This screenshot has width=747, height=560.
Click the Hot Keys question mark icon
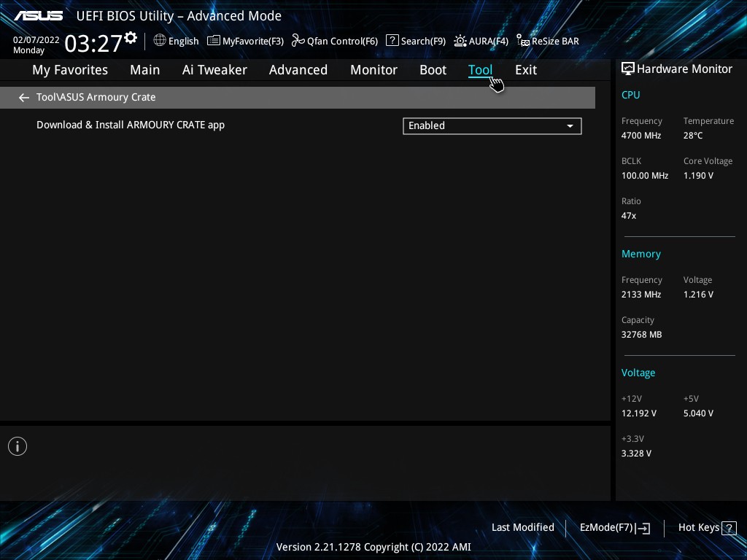point(729,528)
